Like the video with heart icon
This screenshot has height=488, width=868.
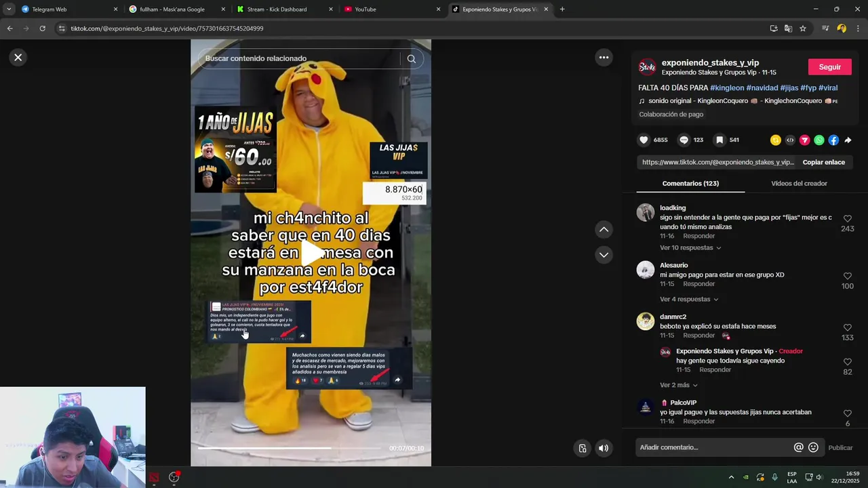[x=644, y=140]
